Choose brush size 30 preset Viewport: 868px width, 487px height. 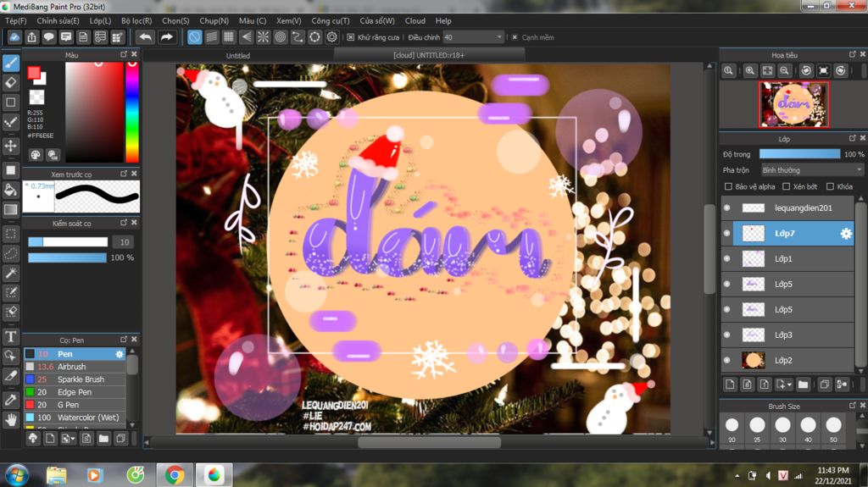click(782, 429)
